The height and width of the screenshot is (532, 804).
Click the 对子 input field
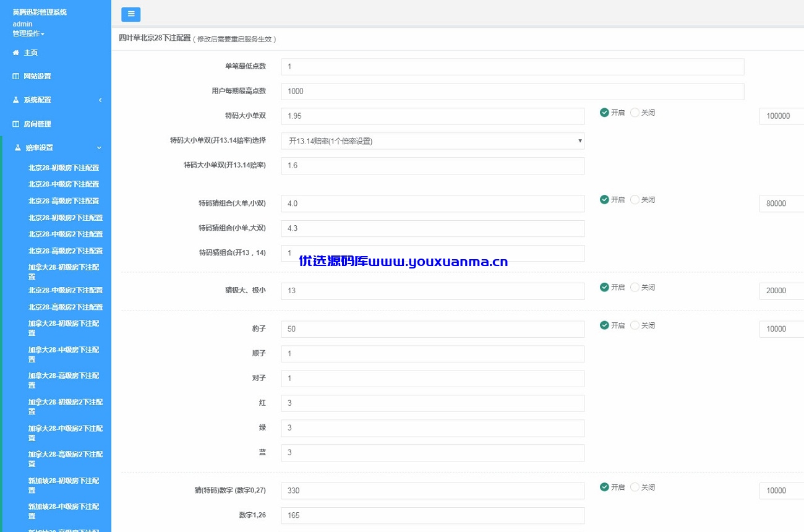point(433,379)
